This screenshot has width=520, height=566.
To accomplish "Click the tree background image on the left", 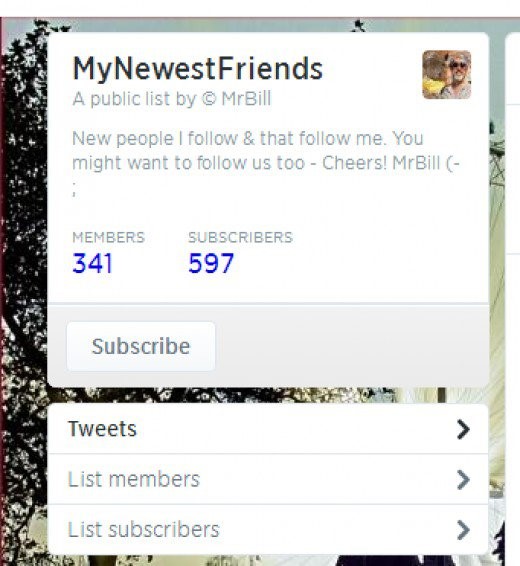I will (x=23, y=289).
